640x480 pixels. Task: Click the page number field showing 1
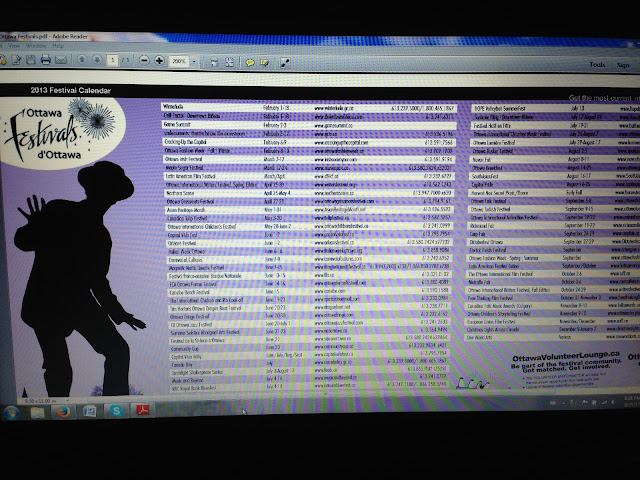pyautogui.click(x=113, y=60)
